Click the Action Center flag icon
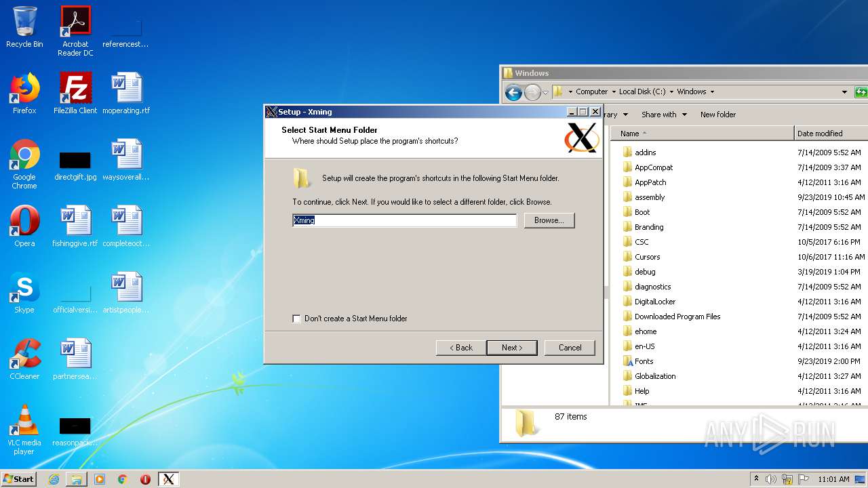Screen dimensions: 868x488 (802, 479)
